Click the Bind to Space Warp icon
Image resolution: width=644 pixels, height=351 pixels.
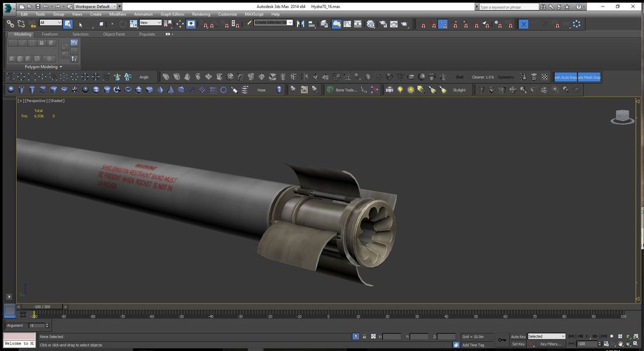click(32, 24)
